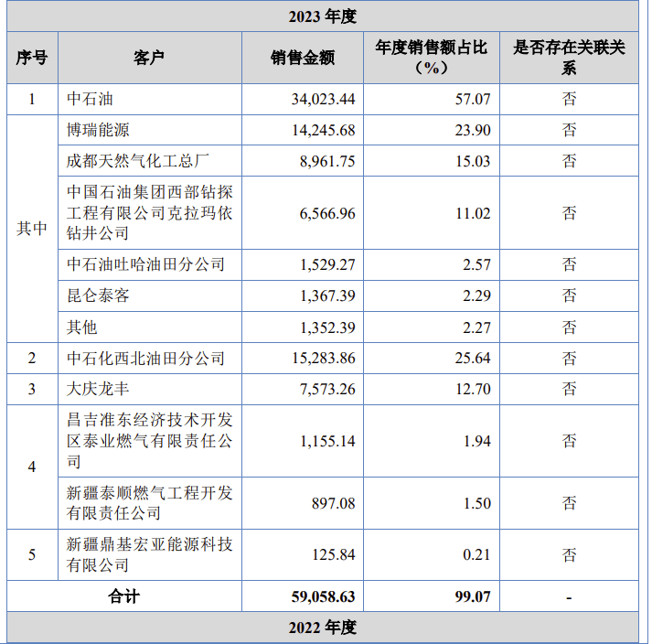Select the percentage '11.02'

(473, 213)
